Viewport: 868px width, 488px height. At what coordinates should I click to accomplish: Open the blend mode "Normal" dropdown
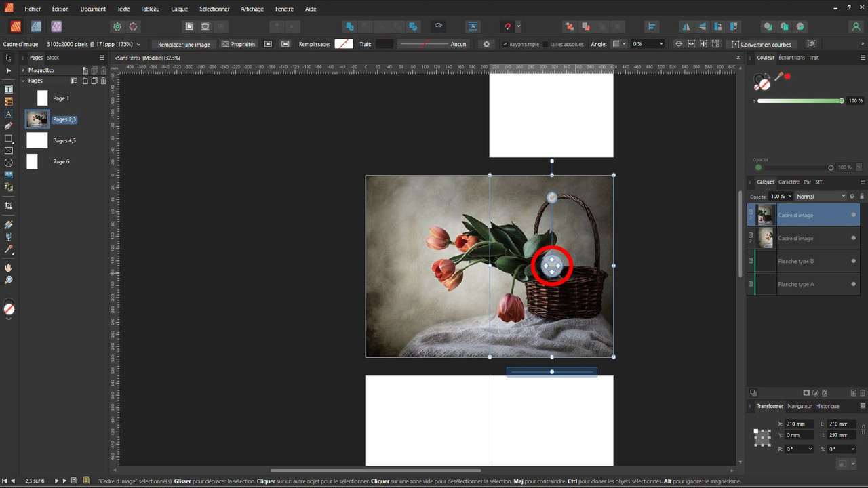[821, 197]
